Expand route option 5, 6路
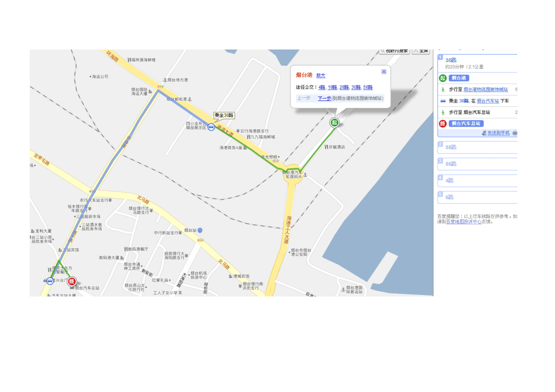The image size is (555, 392). pyautogui.click(x=449, y=197)
